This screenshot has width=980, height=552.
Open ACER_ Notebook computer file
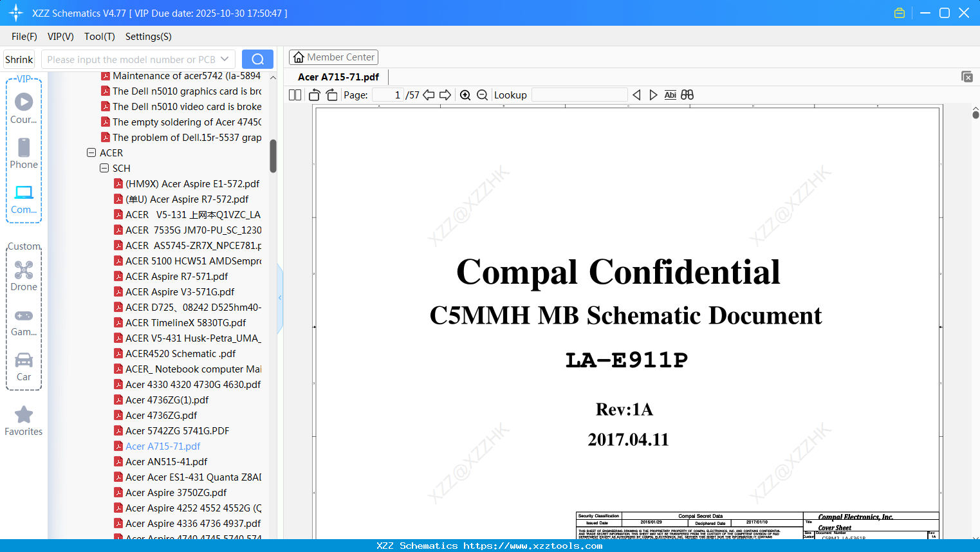194,369
